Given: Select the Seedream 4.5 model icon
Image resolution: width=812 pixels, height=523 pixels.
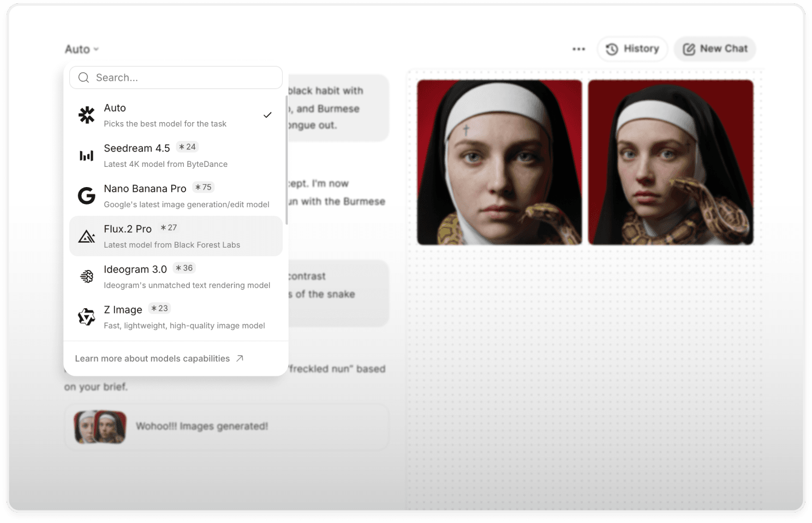Looking at the screenshot, I should tap(86, 155).
